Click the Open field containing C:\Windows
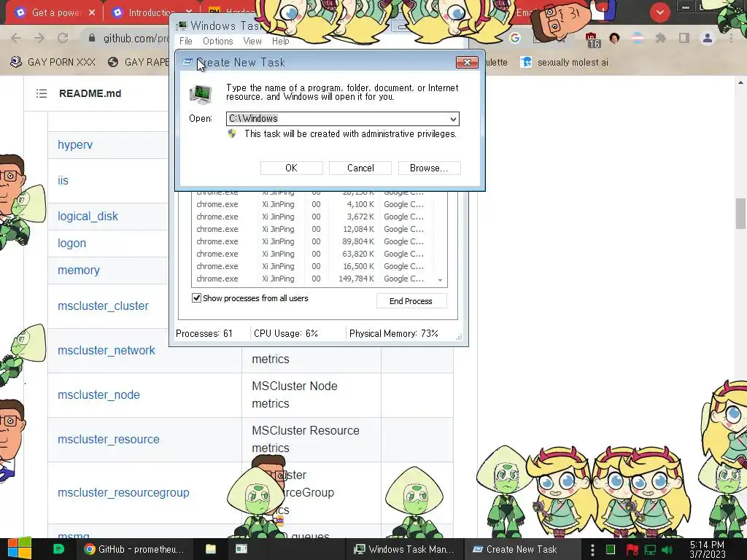Image resolution: width=747 pixels, height=560 pixels. [x=343, y=119]
